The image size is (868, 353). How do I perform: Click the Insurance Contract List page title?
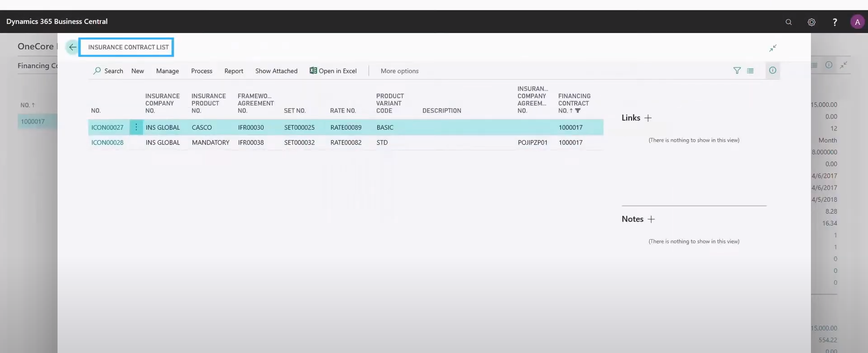[x=128, y=47]
